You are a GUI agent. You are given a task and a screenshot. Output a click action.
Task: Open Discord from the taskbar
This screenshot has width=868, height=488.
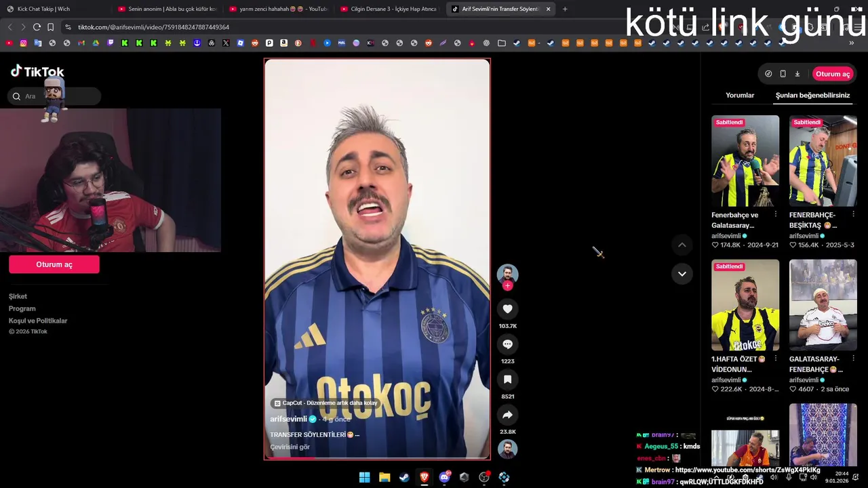point(444,477)
